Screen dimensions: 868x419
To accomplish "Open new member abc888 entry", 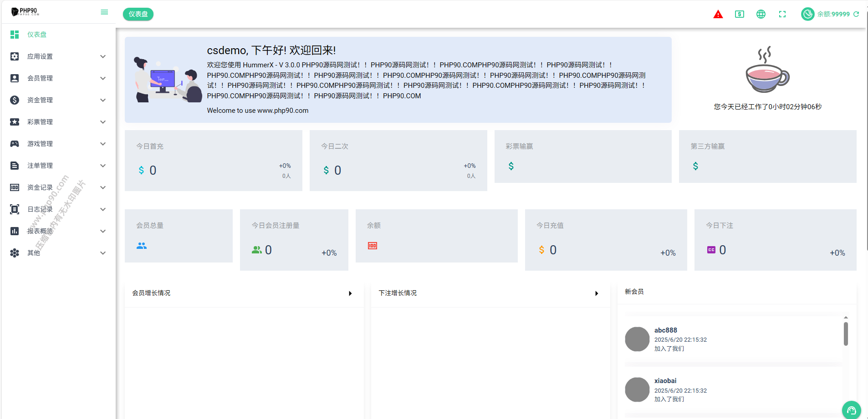I will point(665,330).
